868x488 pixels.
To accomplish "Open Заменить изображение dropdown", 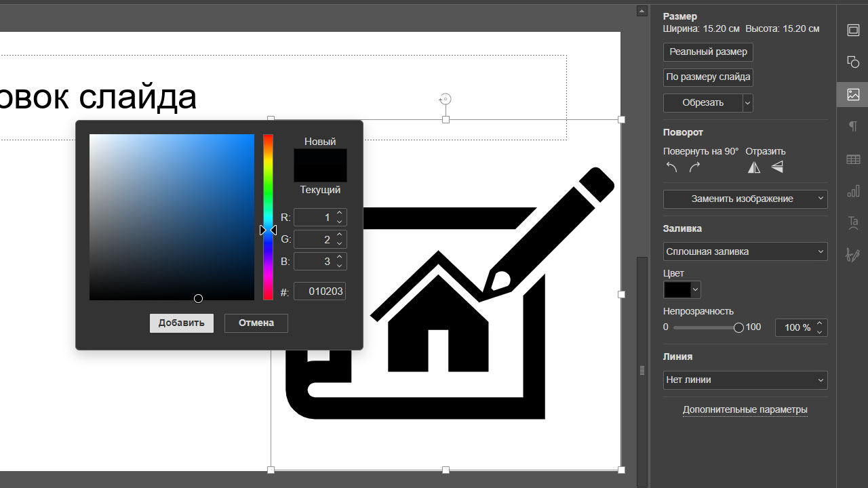I will point(745,199).
